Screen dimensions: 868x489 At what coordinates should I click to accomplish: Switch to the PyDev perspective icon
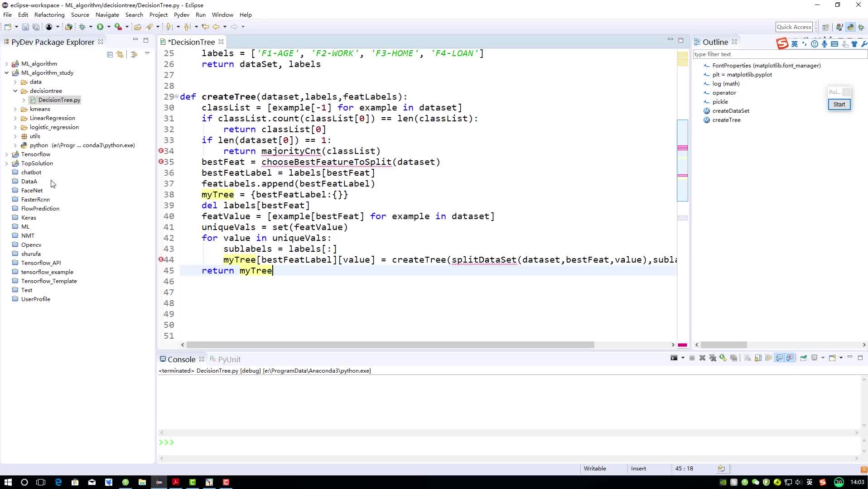click(850, 27)
